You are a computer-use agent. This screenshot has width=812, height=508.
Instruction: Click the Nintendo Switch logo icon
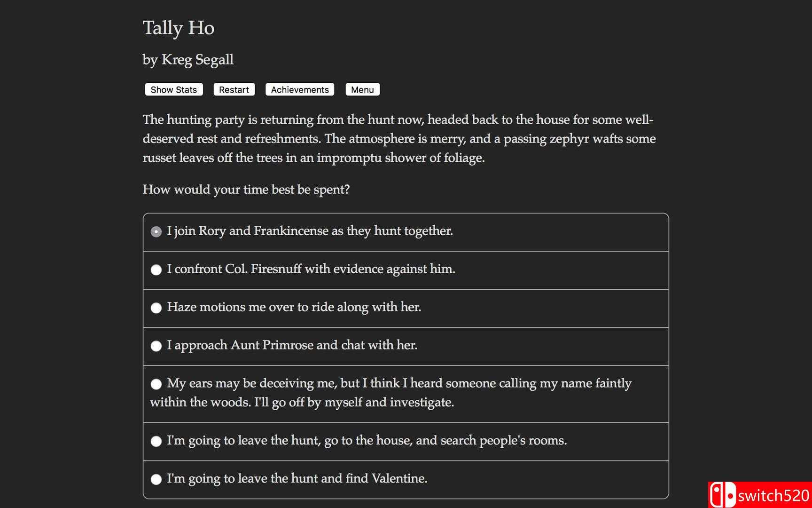click(x=722, y=495)
